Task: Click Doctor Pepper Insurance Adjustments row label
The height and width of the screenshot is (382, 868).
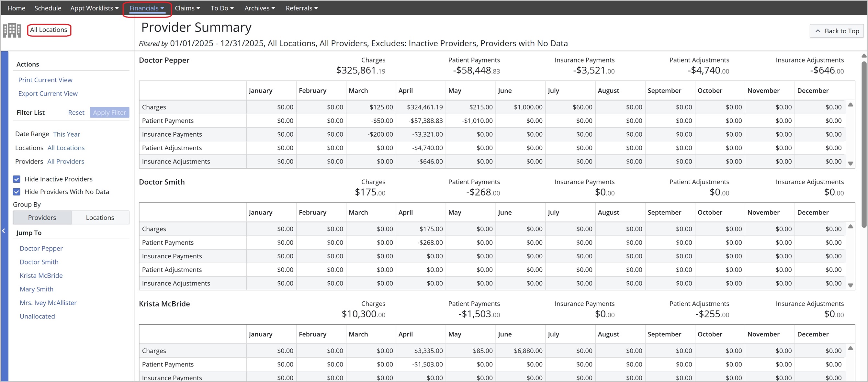Action: (x=176, y=162)
